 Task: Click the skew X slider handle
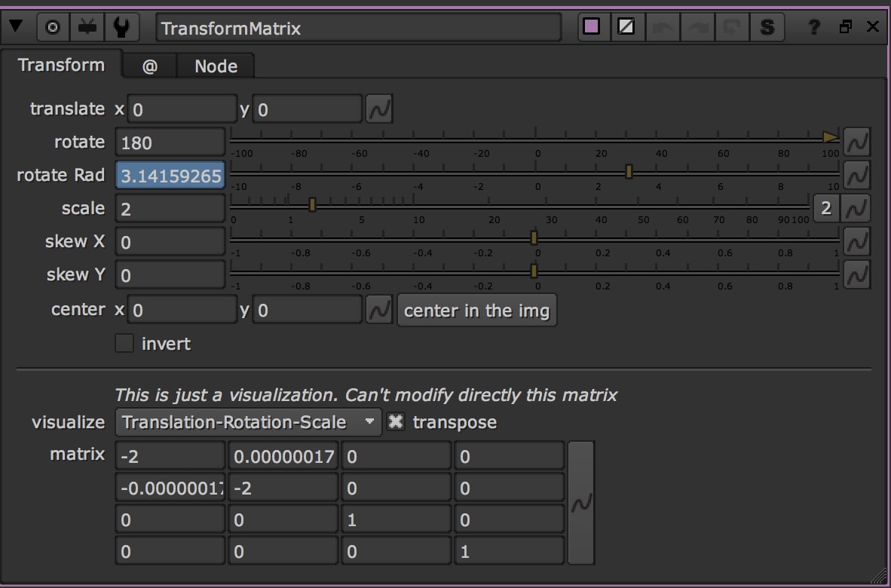click(x=534, y=237)
